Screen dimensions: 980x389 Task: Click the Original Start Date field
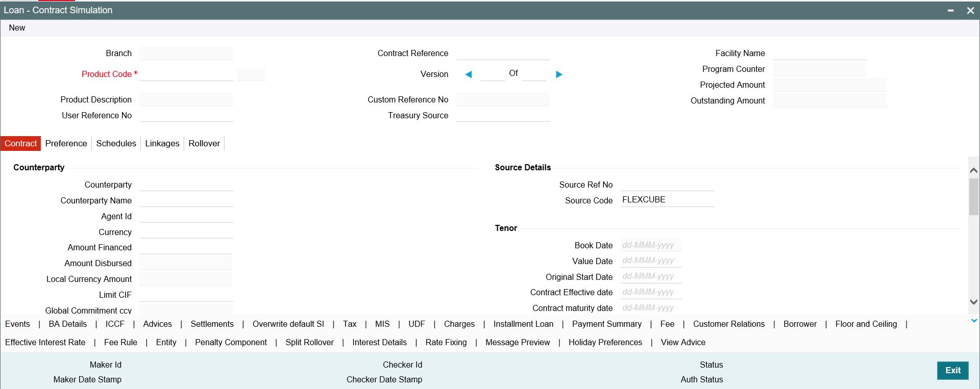click(x=651, y=276)
